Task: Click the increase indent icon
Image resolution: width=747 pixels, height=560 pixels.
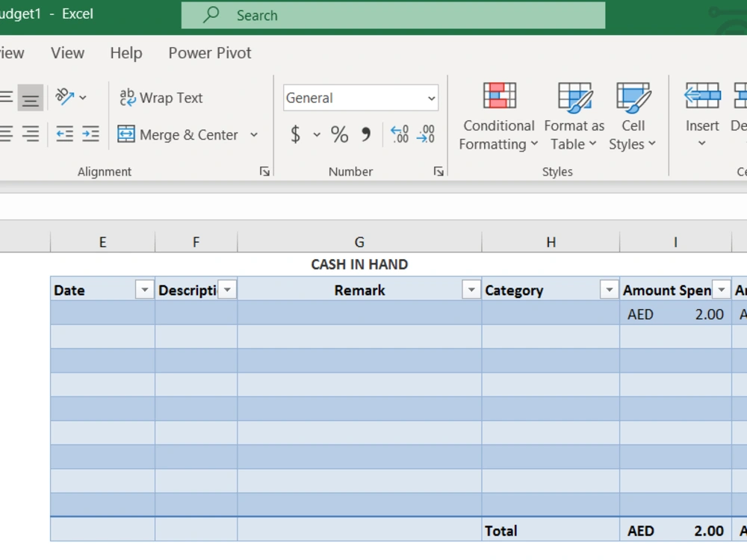Action: pos(90,134)
